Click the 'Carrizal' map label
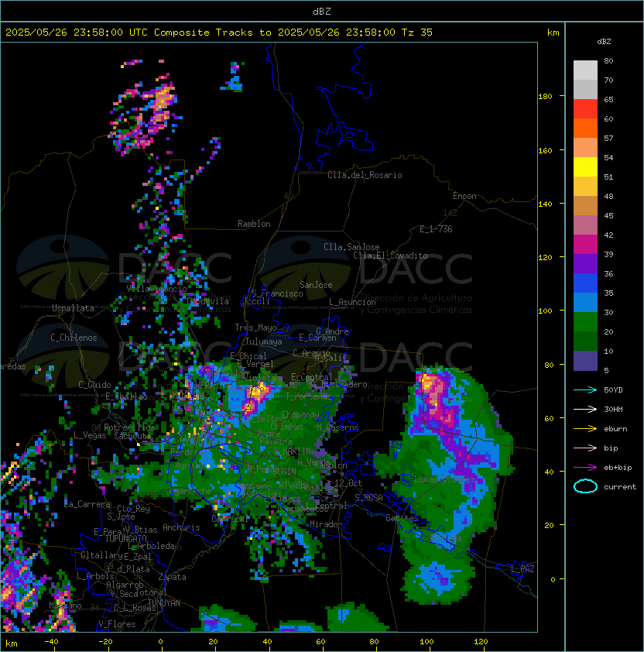644x652 pixels. click(x=230, y=519)
